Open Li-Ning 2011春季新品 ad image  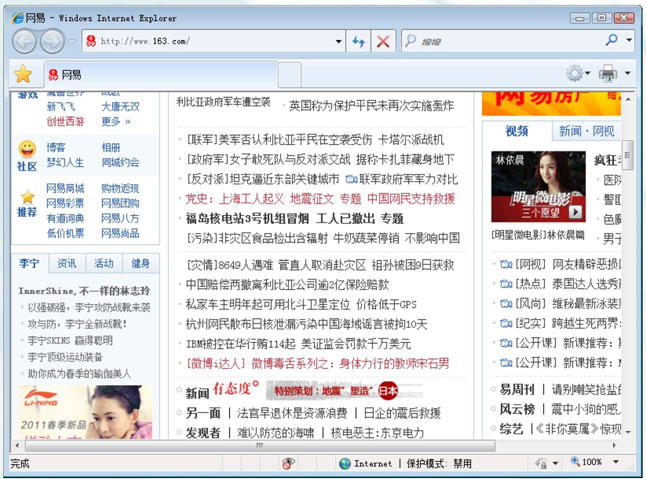click(x=85, y=412)
